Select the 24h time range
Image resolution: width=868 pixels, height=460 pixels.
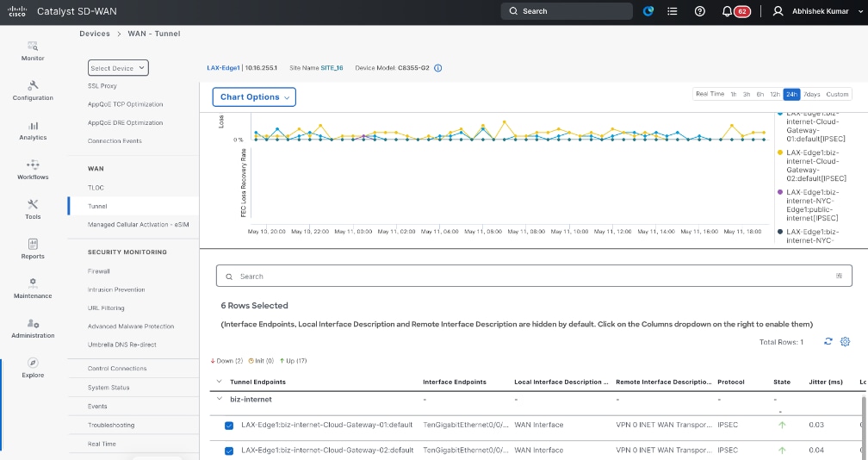791,94
